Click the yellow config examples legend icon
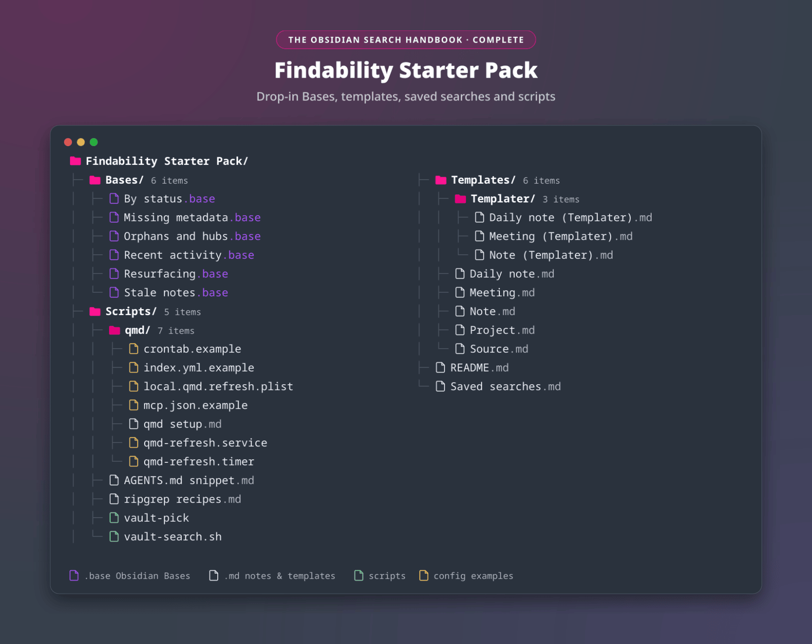812x644 pixels. (424, 575)
